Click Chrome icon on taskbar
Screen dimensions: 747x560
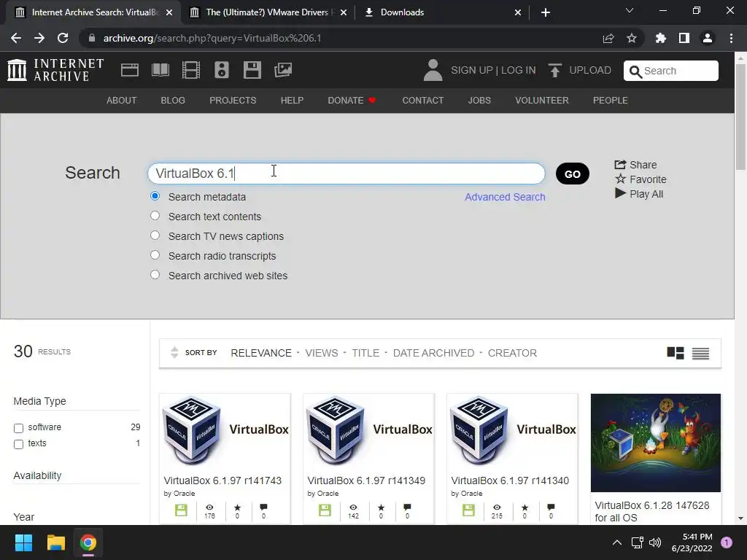[88, 542]
